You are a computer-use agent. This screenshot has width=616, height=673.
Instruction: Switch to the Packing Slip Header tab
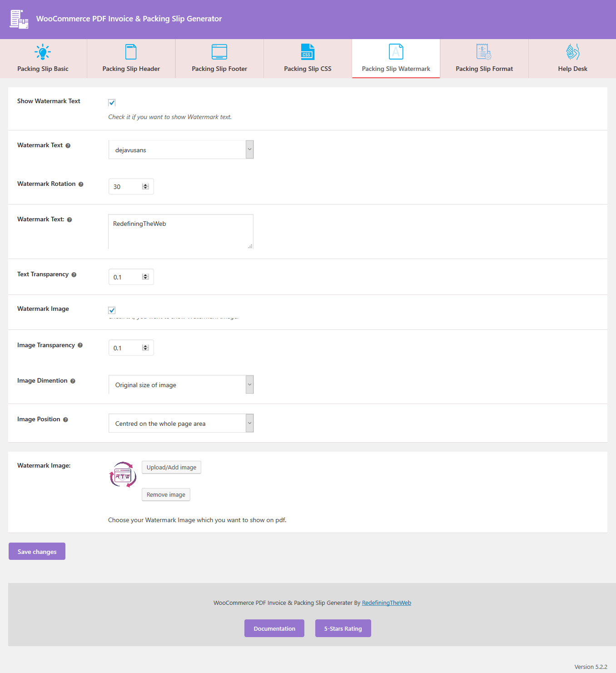point(131,58)
